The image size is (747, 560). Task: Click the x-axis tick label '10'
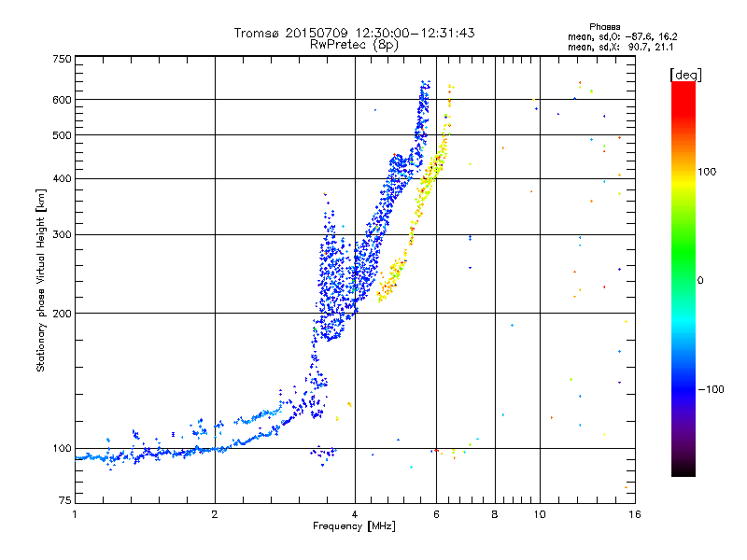[x=540, y=514]
